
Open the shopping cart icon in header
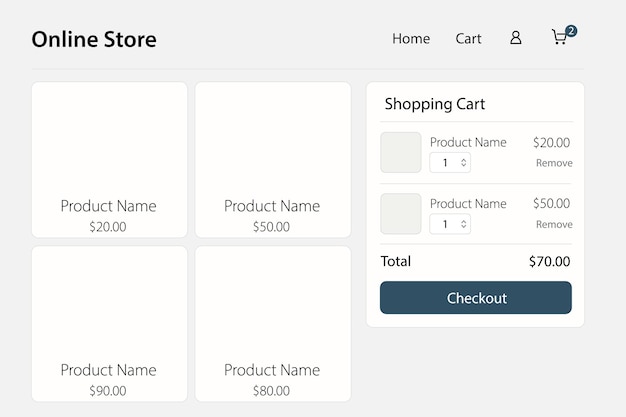(x=559, y=37)
